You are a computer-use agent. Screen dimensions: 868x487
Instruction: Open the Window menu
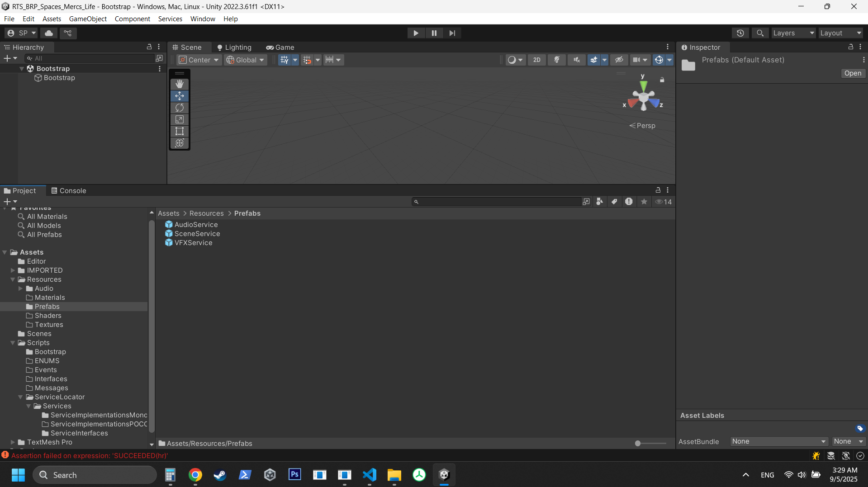(x=203, y=19)
